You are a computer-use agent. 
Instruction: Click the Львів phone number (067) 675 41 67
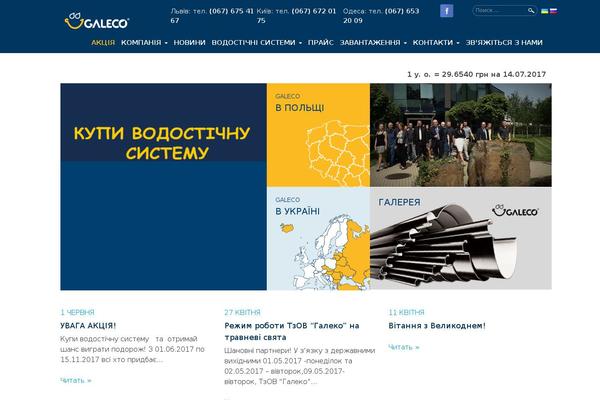(x=212, y=16)
